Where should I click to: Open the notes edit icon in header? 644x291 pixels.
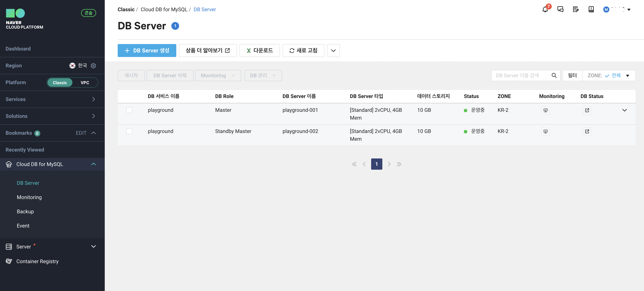tap(576, 9)
